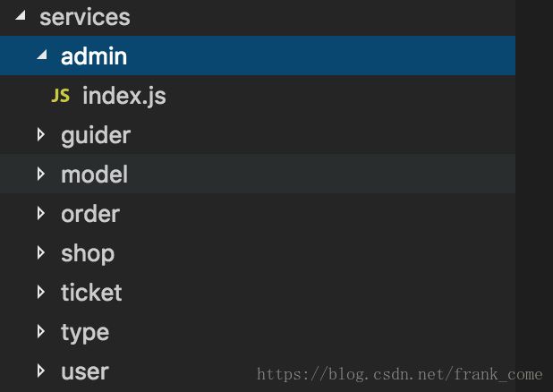
Task: Collapse the services folder arrow
Action: [21, 15]
